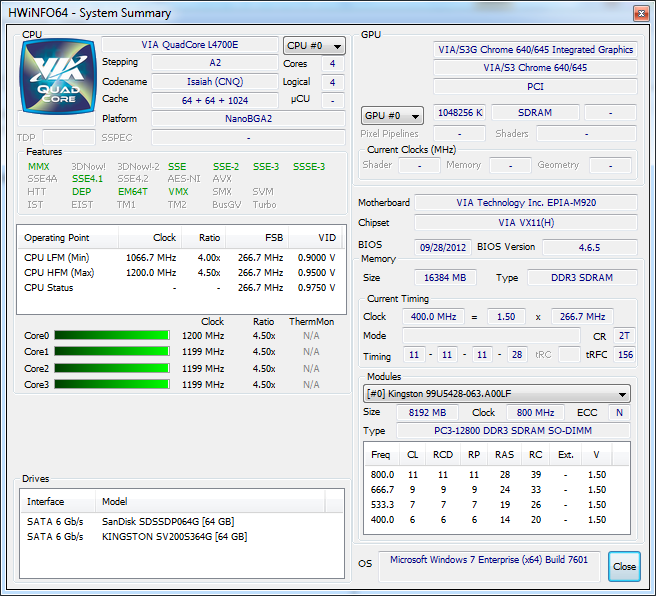The height and width of the screenshot is (596, 656).
Task: Click the Core0 usage bar
Action: [112, 335]
